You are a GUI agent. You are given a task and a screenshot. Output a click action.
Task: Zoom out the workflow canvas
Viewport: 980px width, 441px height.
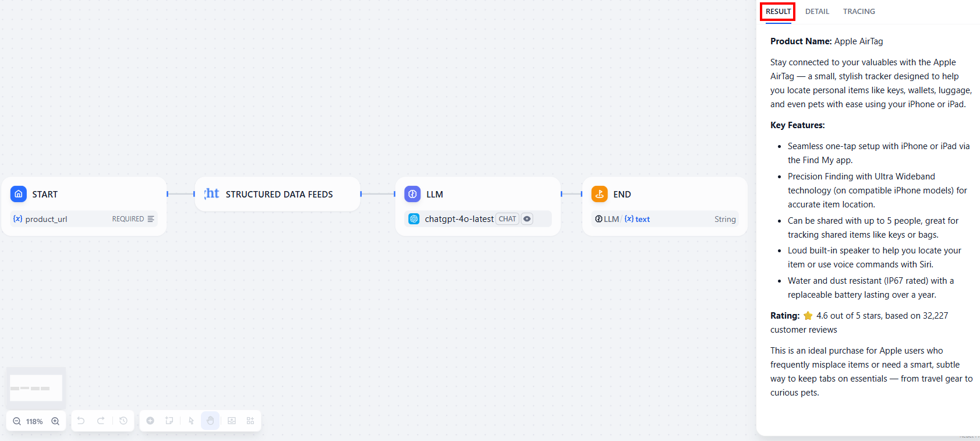click(x=17, y=421)
